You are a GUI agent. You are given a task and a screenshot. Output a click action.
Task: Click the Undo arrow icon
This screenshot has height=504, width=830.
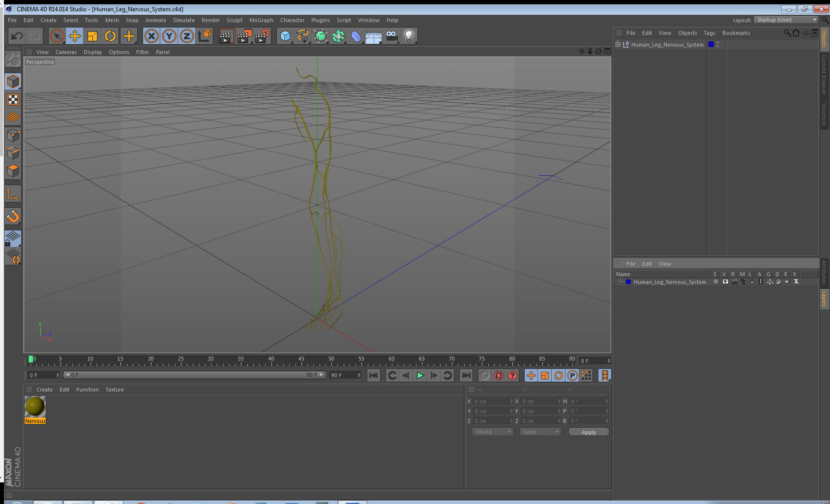17,36
